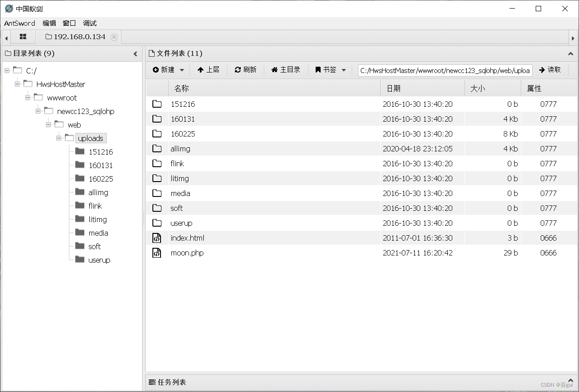Open the 新建 dropdown arrow

coord(182,70)
